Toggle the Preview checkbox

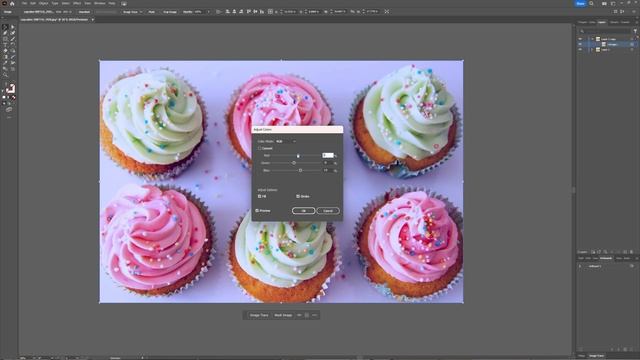(x=257, y=211)
